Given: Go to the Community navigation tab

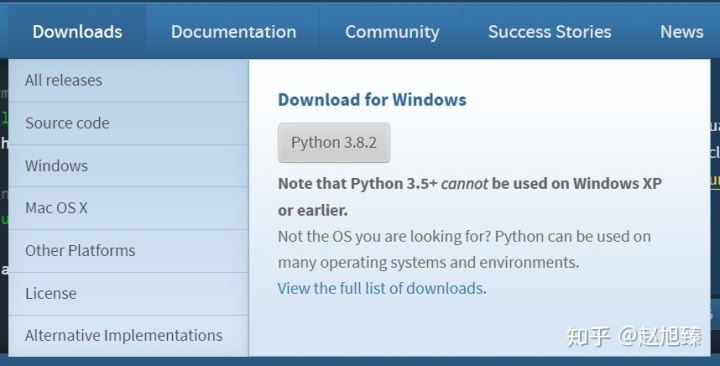Looking at the screenshot, I should (392, 32).
